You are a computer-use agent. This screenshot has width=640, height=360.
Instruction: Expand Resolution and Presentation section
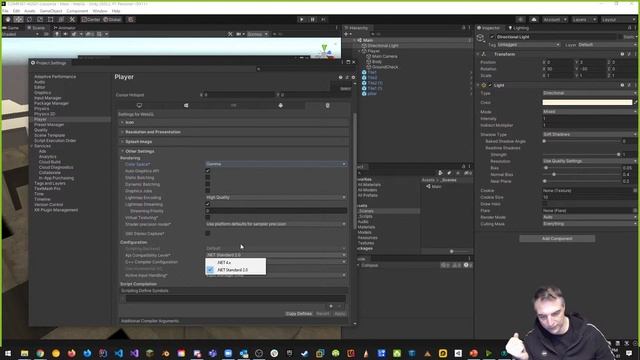(234, 132)
